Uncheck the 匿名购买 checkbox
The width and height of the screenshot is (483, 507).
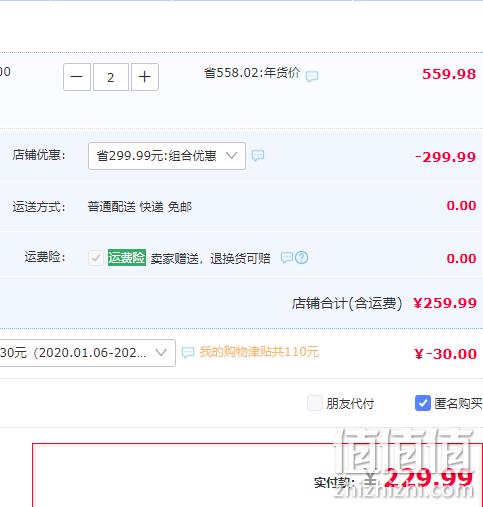click(x=423, y=403)
